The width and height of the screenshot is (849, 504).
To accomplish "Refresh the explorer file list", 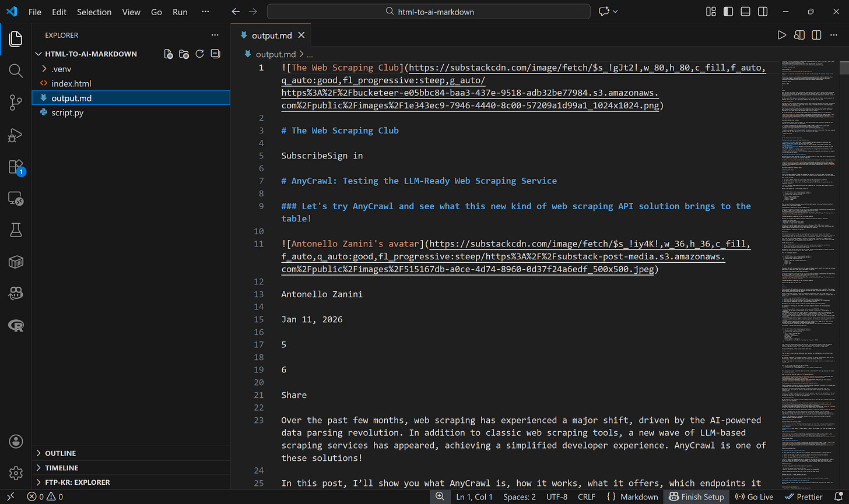I will pos(199,54).
